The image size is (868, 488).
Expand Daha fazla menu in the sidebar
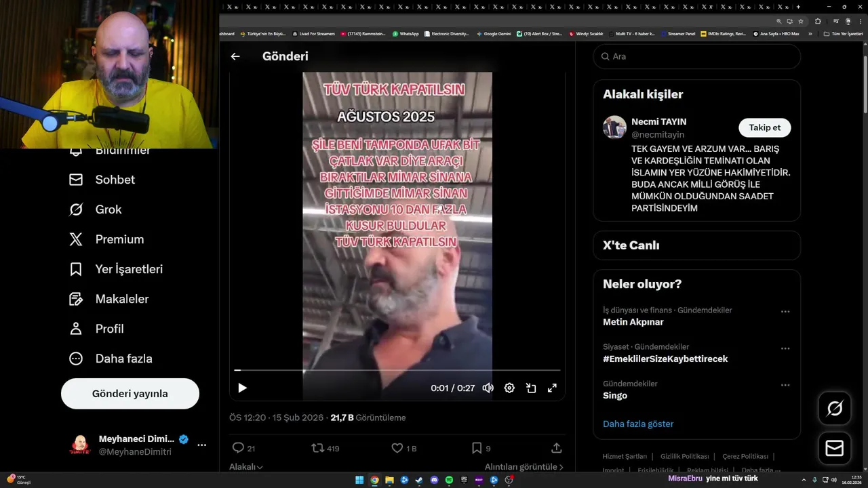111,359
